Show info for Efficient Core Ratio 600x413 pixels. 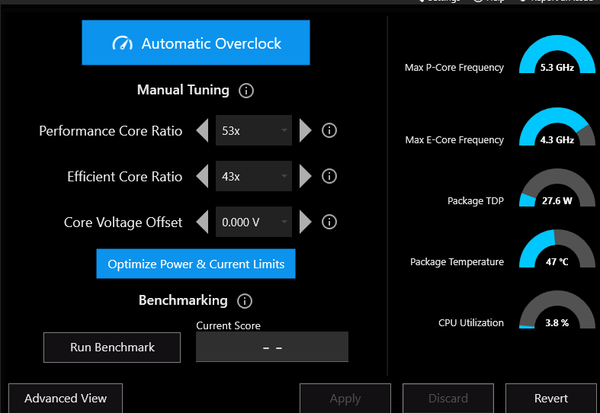click(x=330, y=177)
